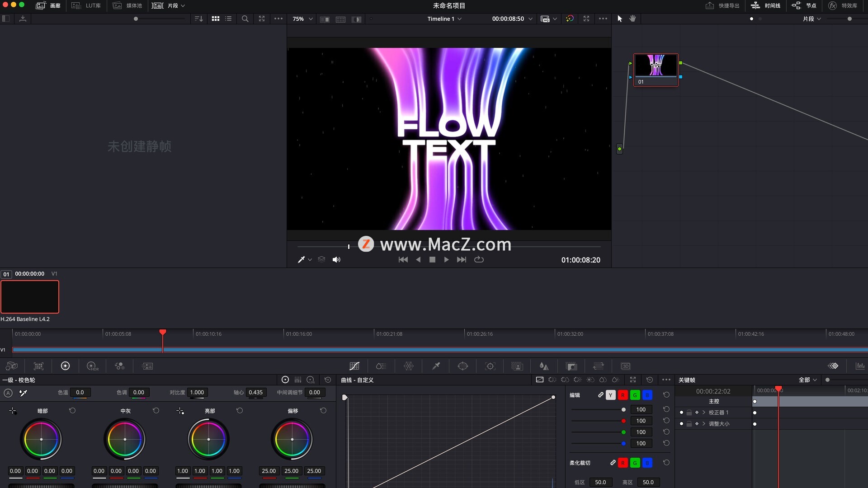Reset the 暗部 lift color wheel
Image resolution: width=868 pixels, height=488 pixels.
72,410
